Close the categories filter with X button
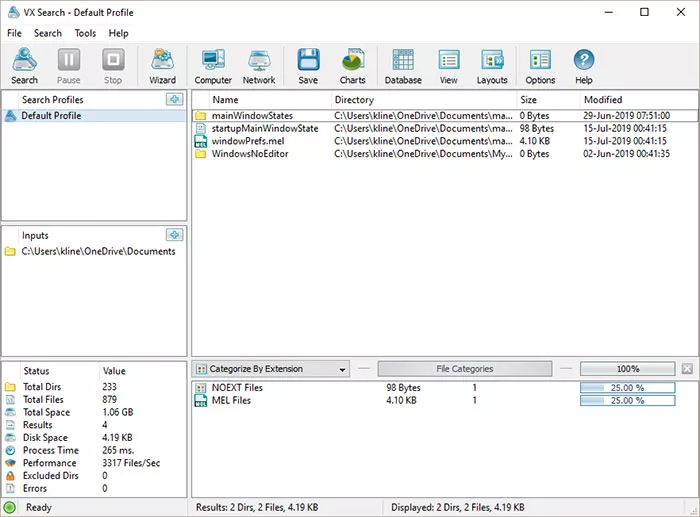The width and height of the screenshot is (700, 517). pyautogui.click(x=687, y=369)
